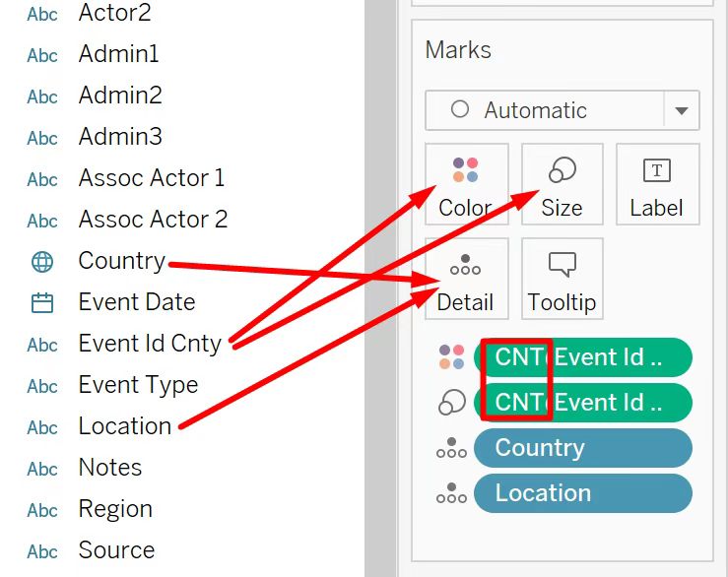The width and height of the screenshot is (728, 577).
Task: Open the Detail marks card
Action: coord(466,280)
